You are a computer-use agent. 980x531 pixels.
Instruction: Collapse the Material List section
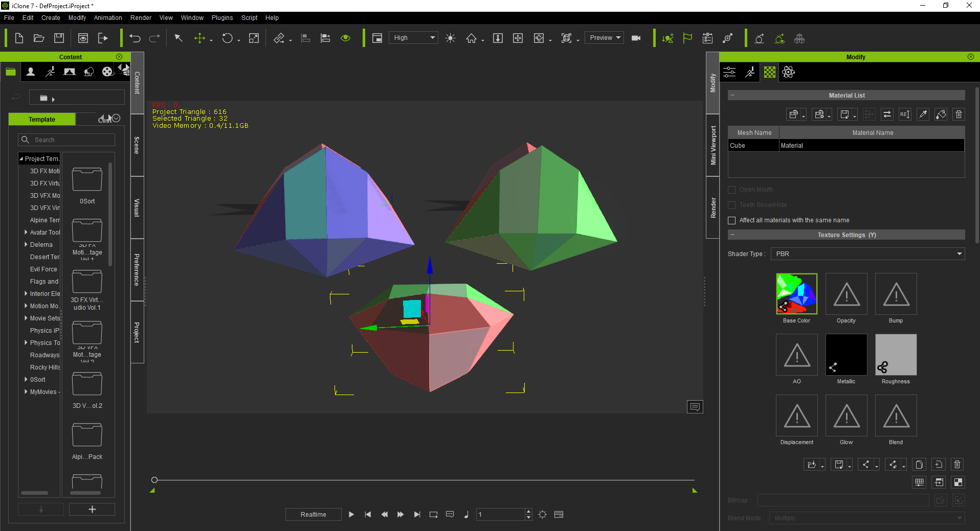[732, 96]
